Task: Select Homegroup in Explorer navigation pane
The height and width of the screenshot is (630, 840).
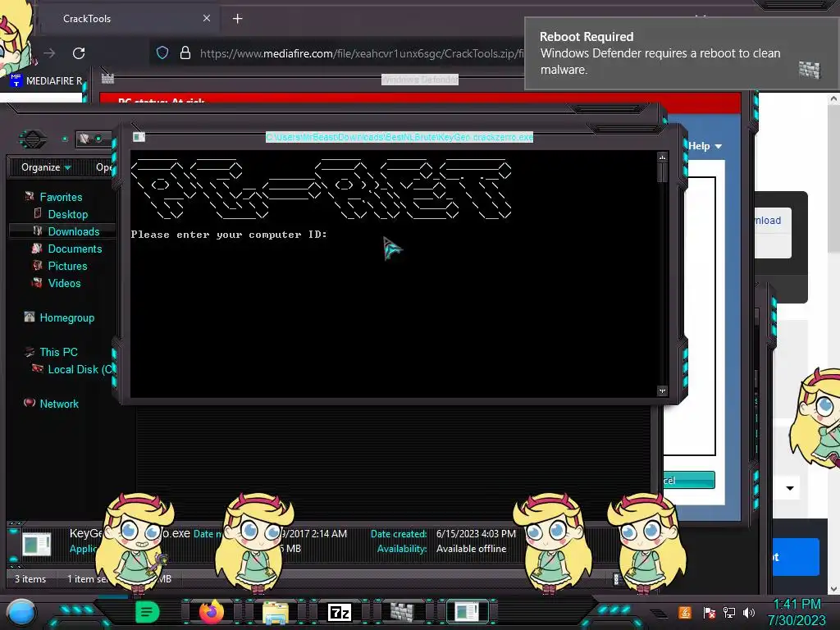Action: click(67, 317)
